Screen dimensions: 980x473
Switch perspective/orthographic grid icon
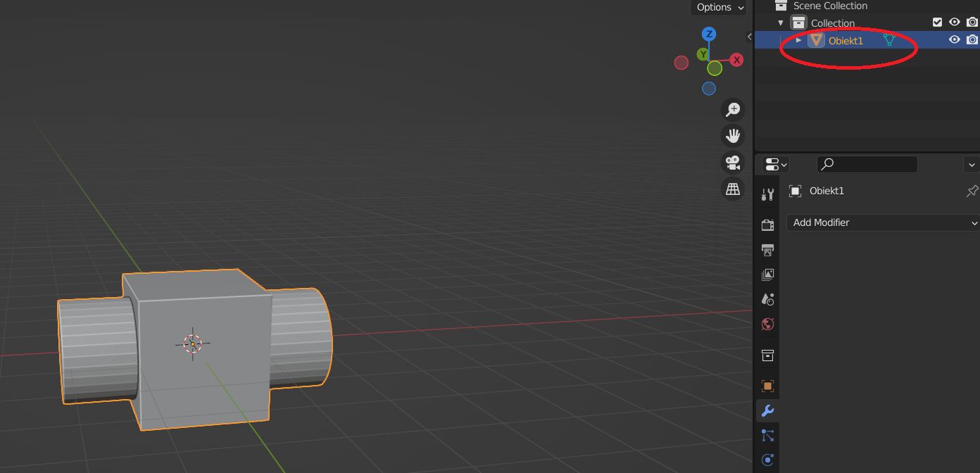tap(734, 189)
